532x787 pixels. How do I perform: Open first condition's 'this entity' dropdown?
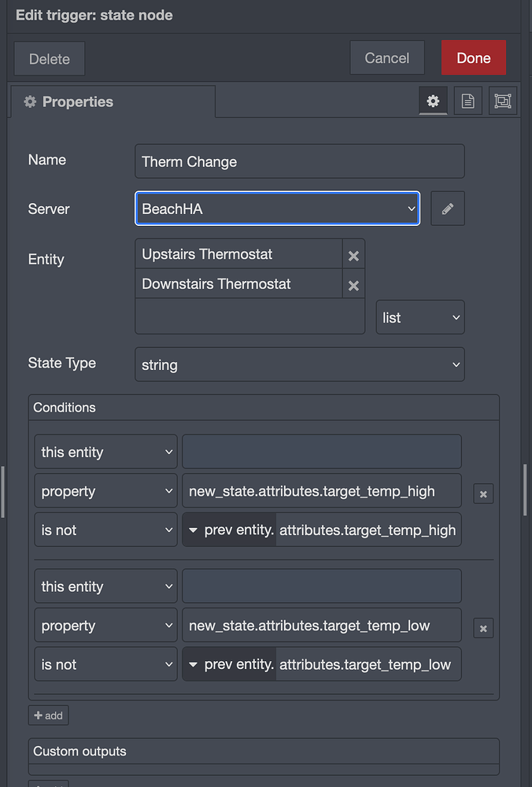106,452
